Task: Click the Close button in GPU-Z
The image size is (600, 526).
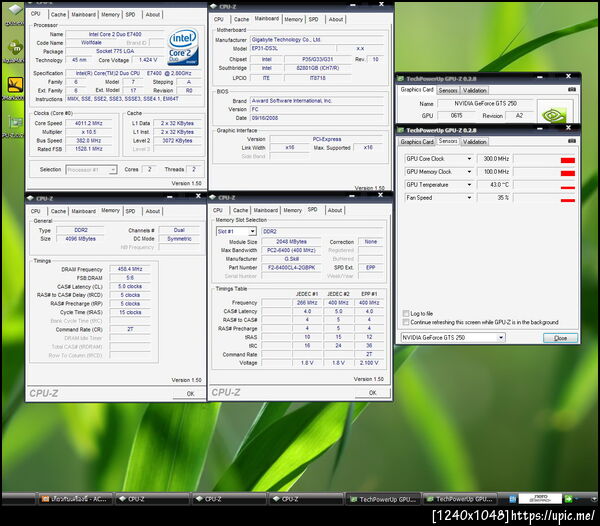Action: click(560, 338)
